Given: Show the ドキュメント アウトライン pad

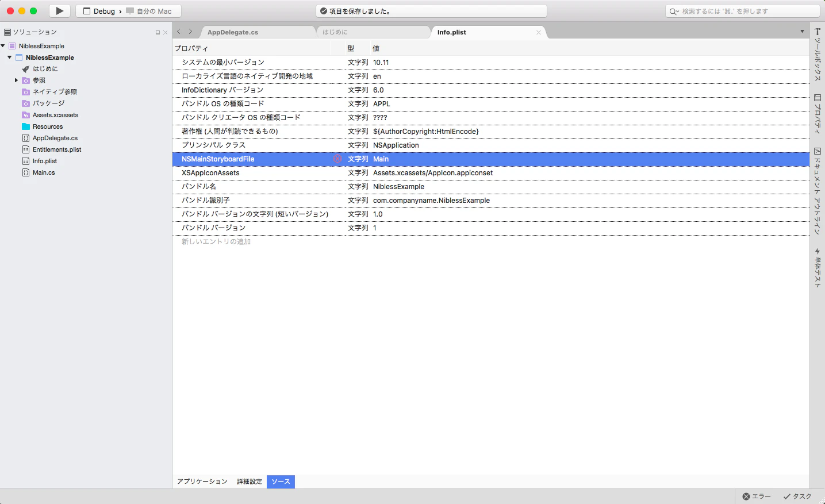Looking at the screenshot, I should 818,191.
